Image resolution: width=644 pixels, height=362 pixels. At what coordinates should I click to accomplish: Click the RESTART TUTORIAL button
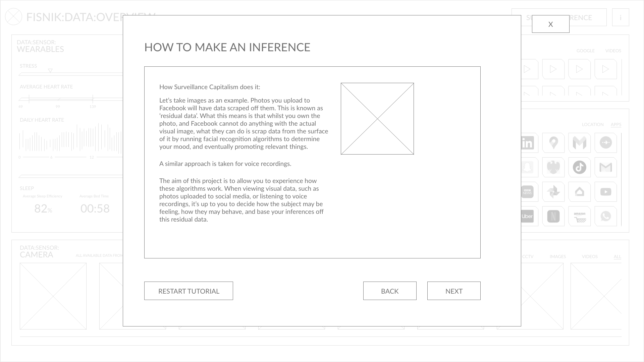pos(189,291)
